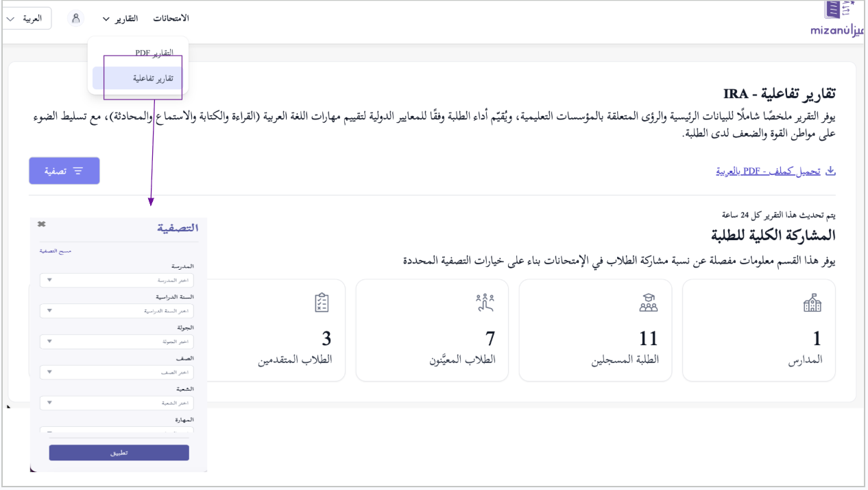Go to الامتحانات in the navbar

171,19
